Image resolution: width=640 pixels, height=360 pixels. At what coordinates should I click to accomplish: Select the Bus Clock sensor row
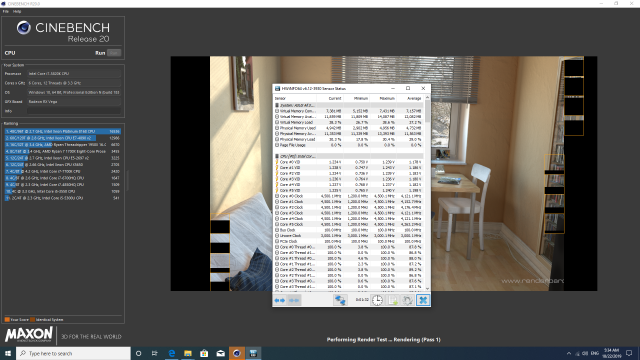point(348,230)
